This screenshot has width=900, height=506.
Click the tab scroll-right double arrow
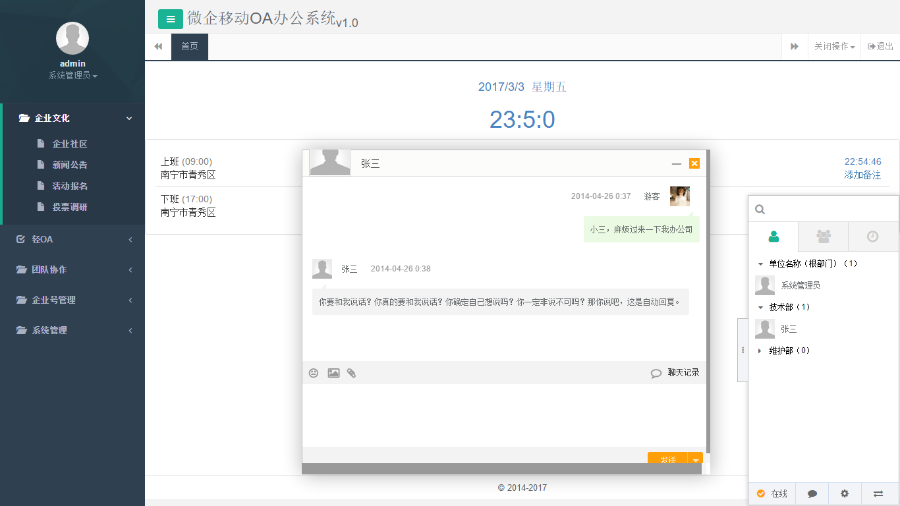[794, 46]
